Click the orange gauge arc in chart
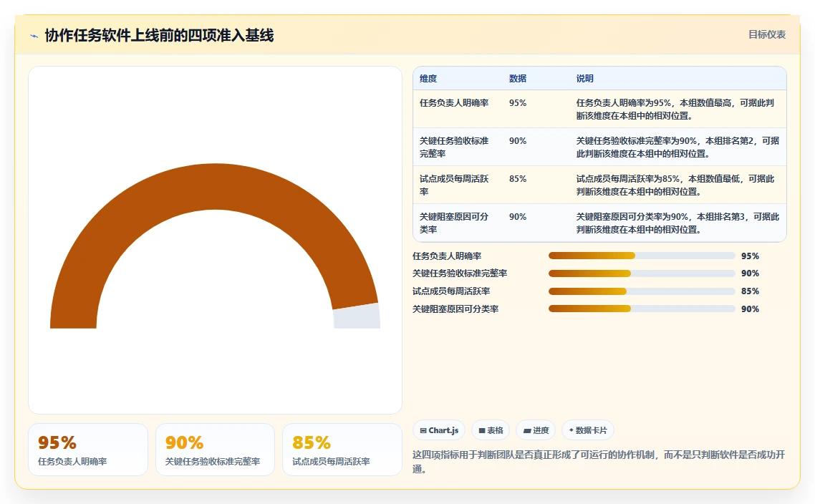 pyautogui.click(x=213, y=186)
